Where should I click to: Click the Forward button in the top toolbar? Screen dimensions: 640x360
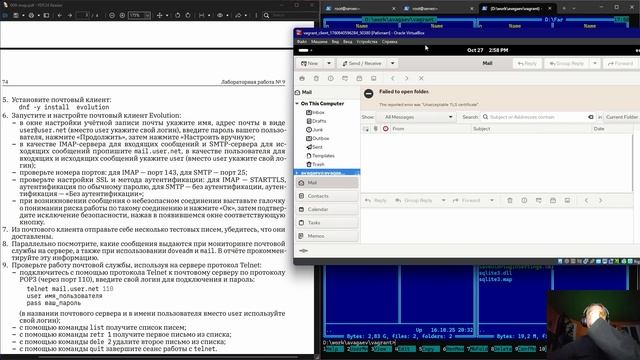[x=620, y=63]
